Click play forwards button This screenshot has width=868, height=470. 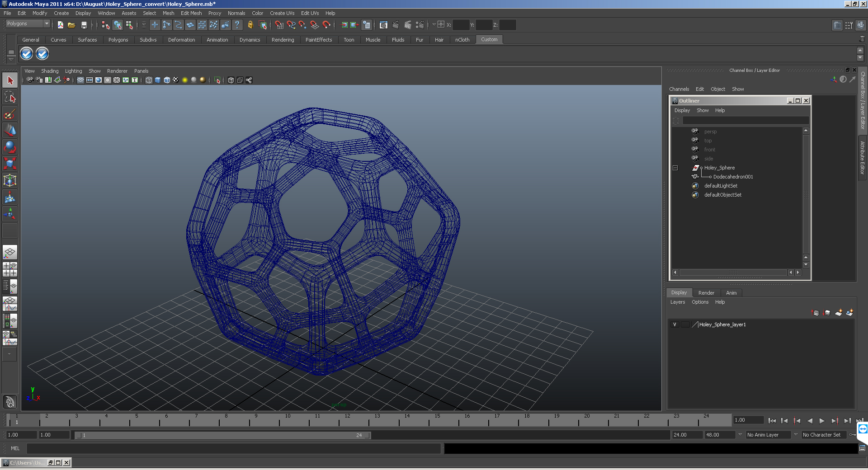[822, 421]
